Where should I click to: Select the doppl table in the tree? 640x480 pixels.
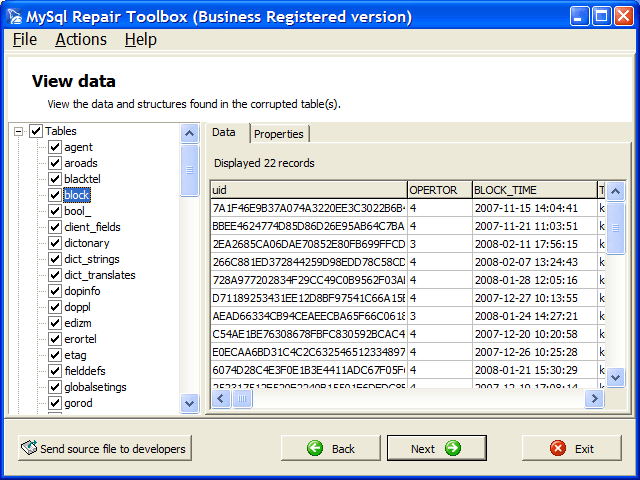click(x=77, y=307)
